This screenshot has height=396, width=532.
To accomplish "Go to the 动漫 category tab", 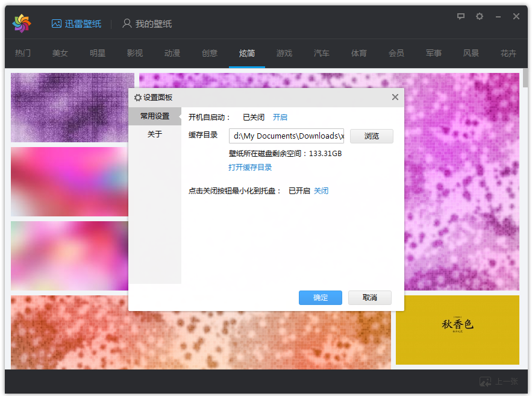I will [172, 53].
